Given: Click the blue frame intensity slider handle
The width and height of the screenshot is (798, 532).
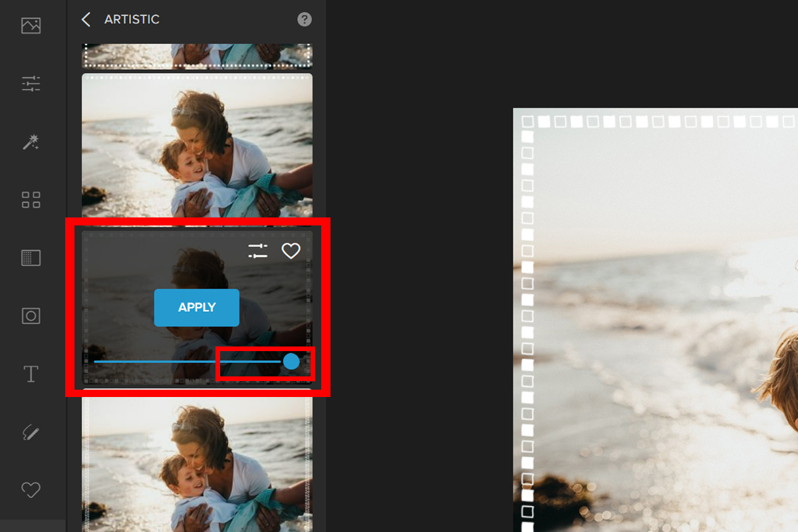Looking at the screenshot, I should (291, 361).
